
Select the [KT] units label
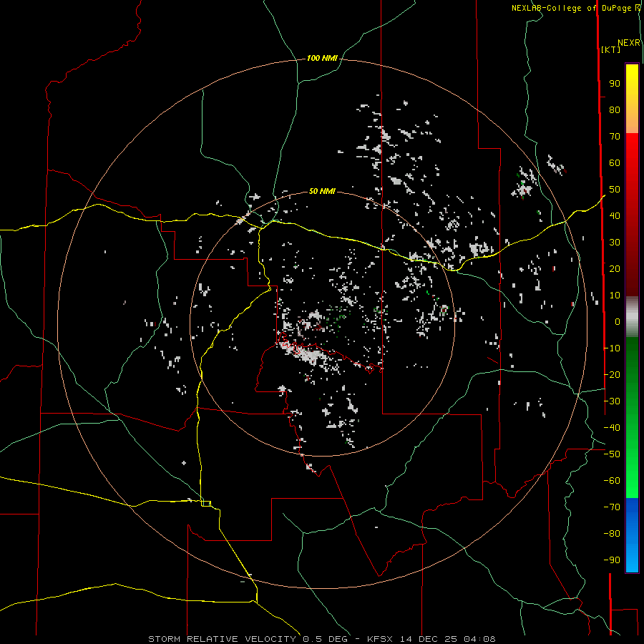[610, 49]
